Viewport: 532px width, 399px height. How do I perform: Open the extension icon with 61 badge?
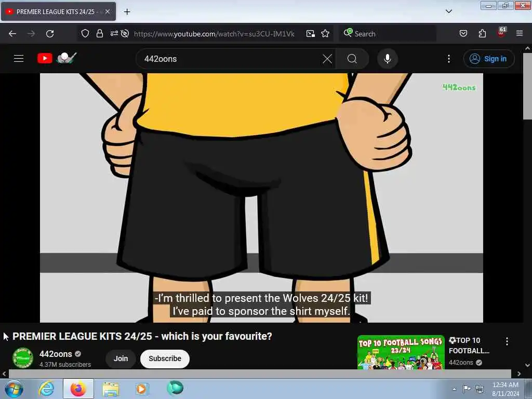[x=501, y=33]
